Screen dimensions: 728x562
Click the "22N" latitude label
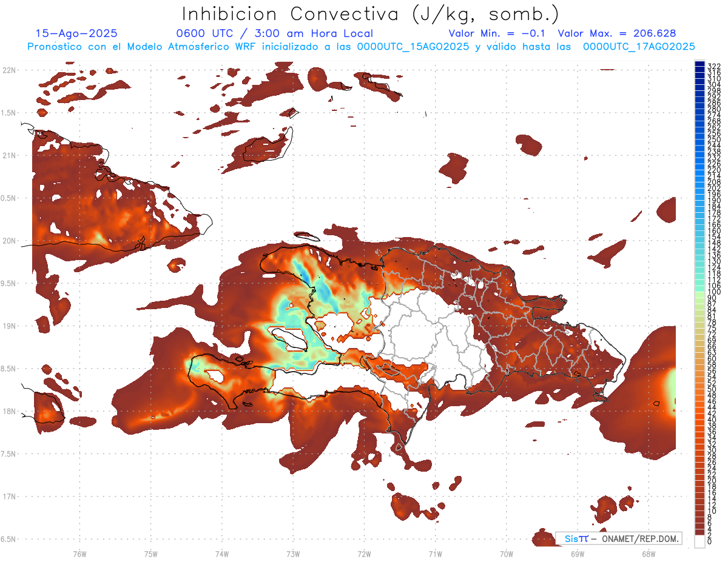point(10,70)
